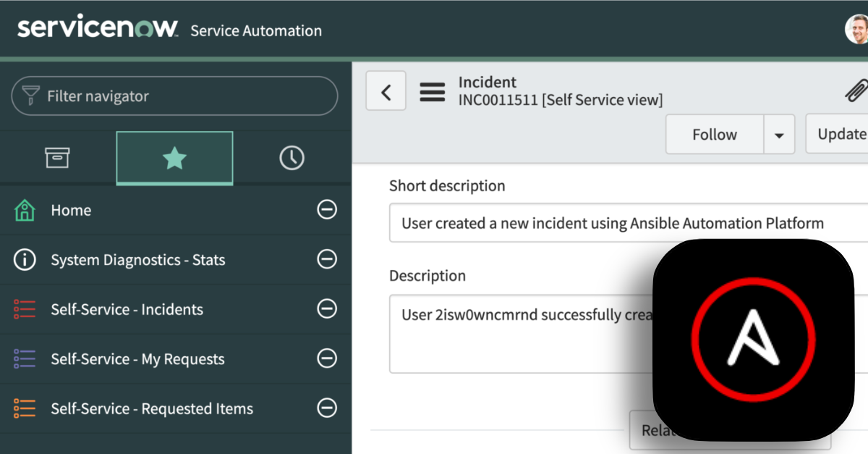Click the back arrow on incident form
Screen dimensions: 868x454
pos(386,91)
